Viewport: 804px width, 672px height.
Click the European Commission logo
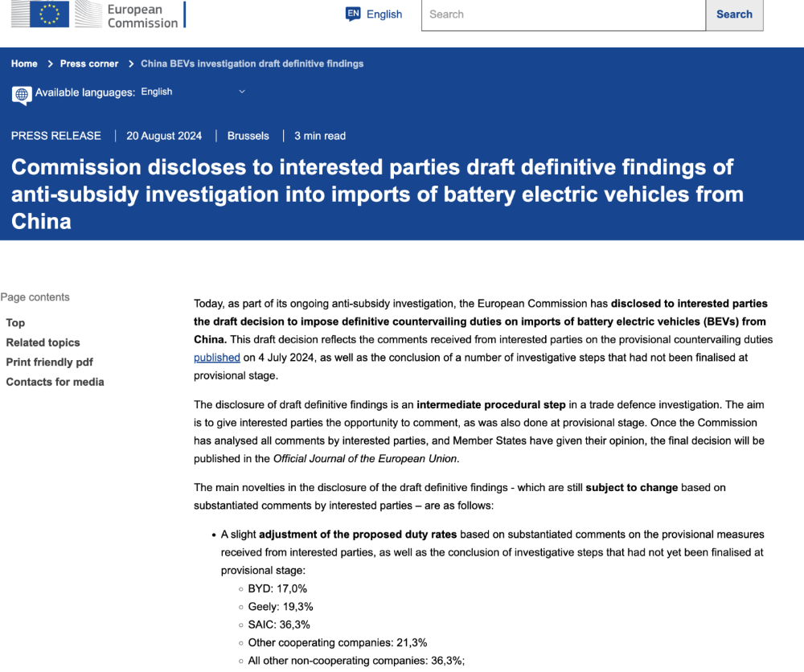pos(98,14)
